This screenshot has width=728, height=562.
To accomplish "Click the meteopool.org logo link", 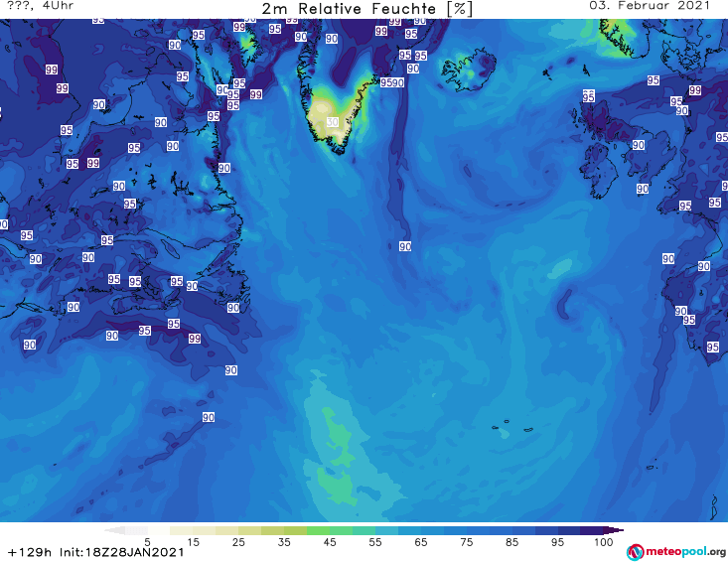I will pyautogui.click(x=676, y=552).
